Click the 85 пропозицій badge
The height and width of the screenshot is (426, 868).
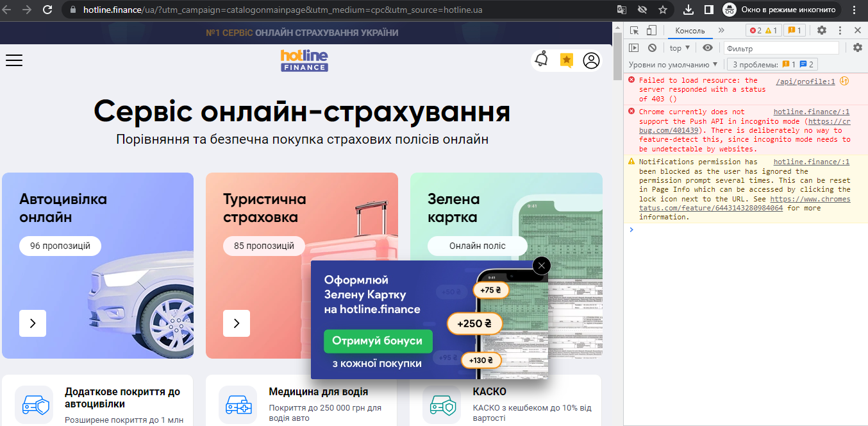[264, 246]
